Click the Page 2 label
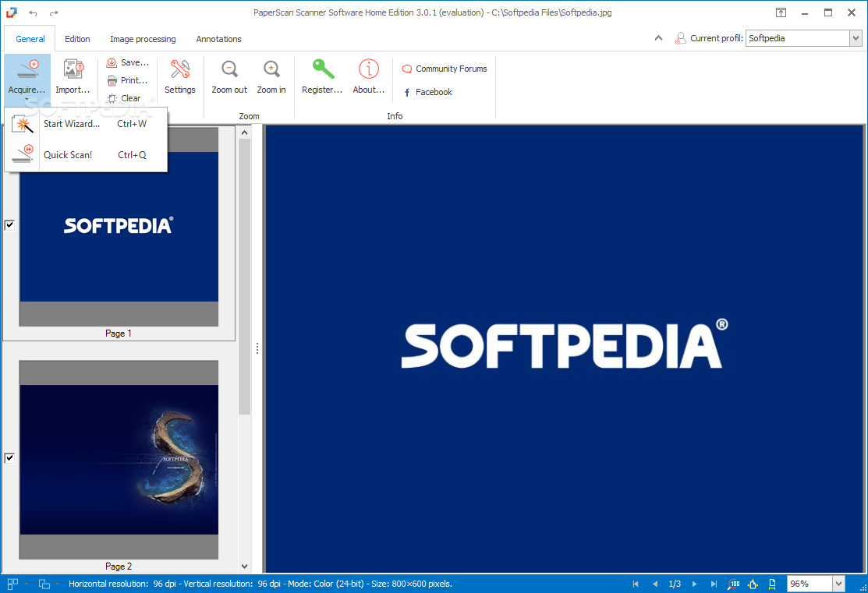 coord(119,566)
